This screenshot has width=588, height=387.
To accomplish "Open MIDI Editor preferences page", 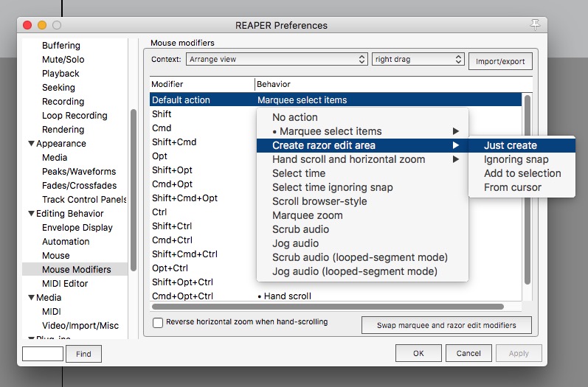I will click(x=65, y=284).
